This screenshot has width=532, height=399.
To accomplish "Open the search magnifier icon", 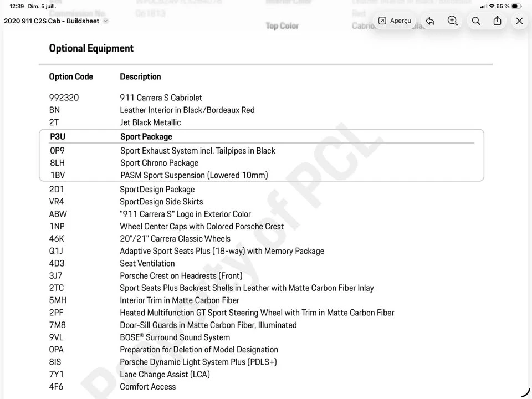I will point(476,21).
